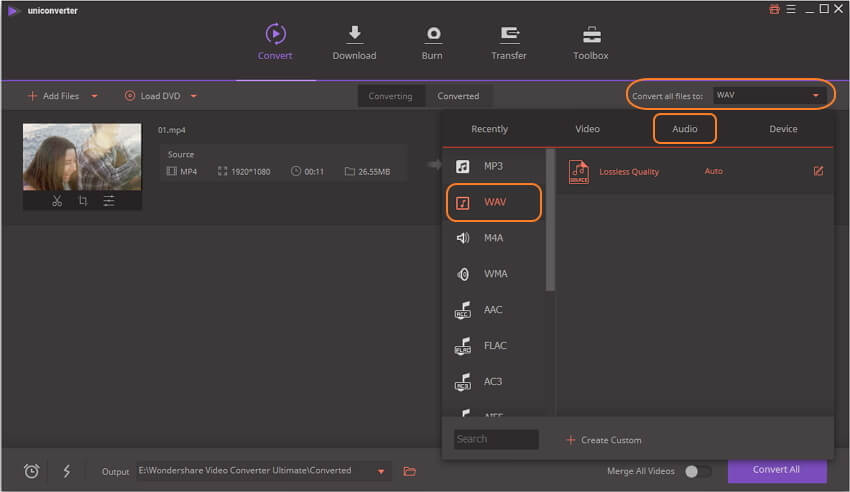
Task: Click the format list scrollbar
Action: click(x=550, y=220)
